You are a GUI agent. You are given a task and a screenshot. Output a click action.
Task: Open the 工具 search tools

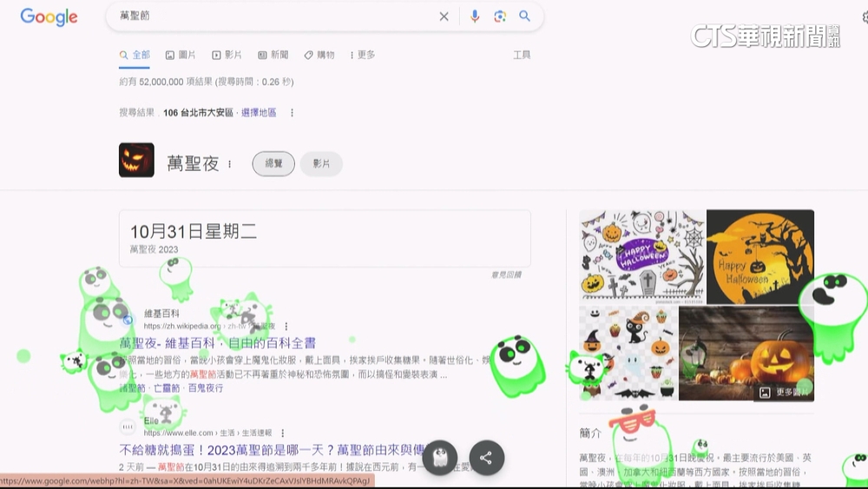tap(522, 55)
